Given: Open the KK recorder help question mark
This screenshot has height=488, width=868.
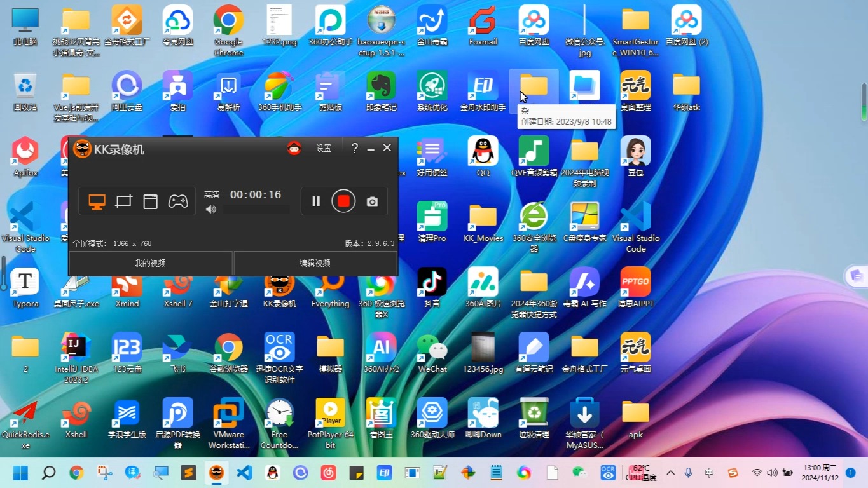Looking at the screenshot, I should pos(354,148).
